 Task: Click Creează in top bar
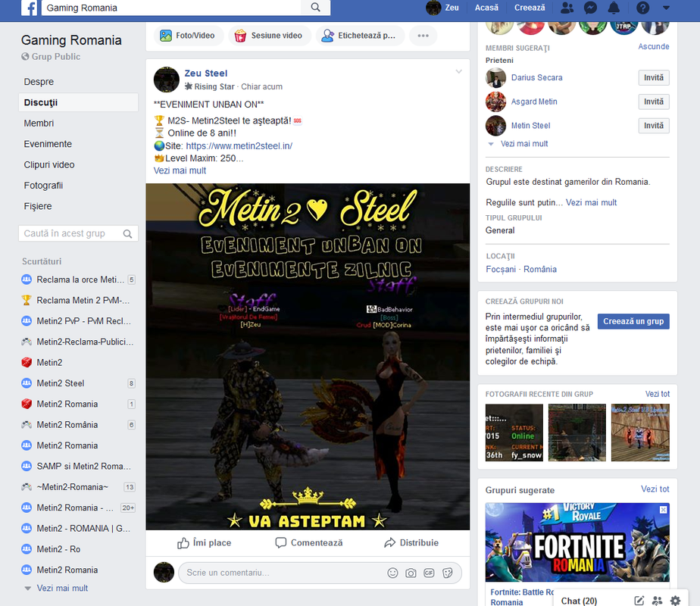pyautogui.click(x=530, y=8)
